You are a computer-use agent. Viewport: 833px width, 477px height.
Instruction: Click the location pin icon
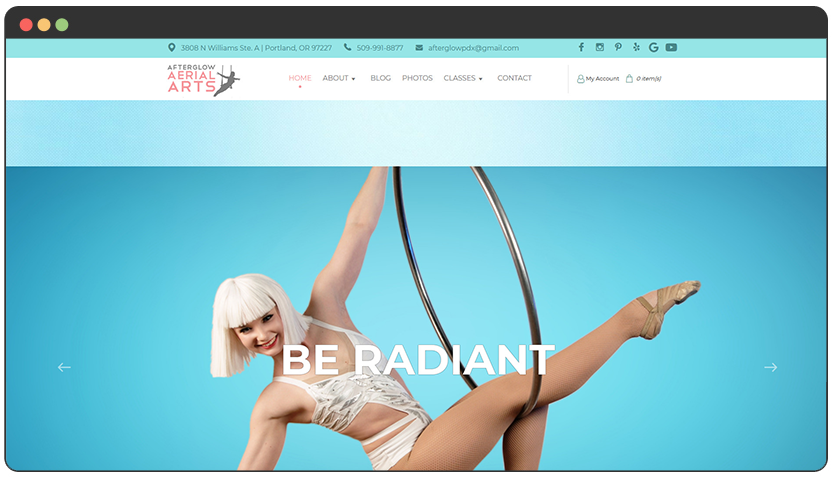coord(172,47)
